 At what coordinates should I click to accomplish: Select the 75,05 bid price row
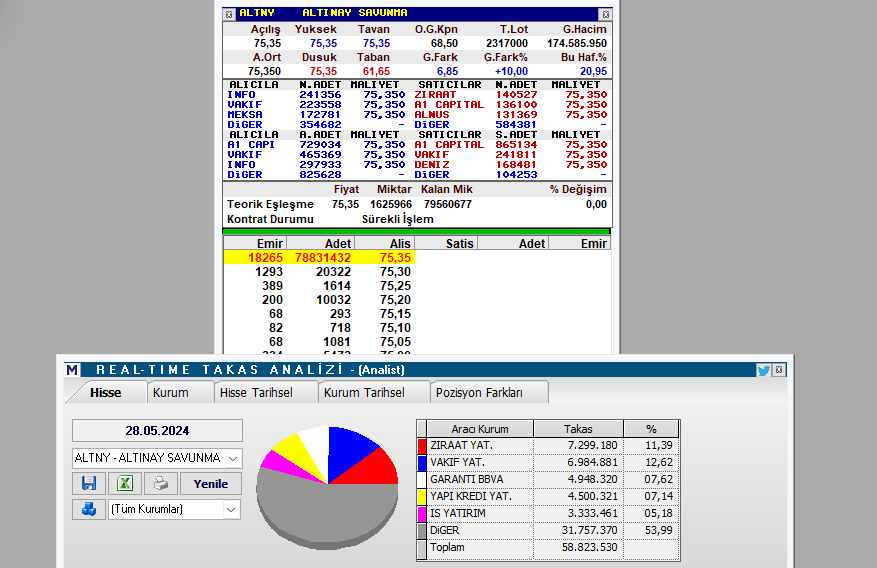pos(319,342)
